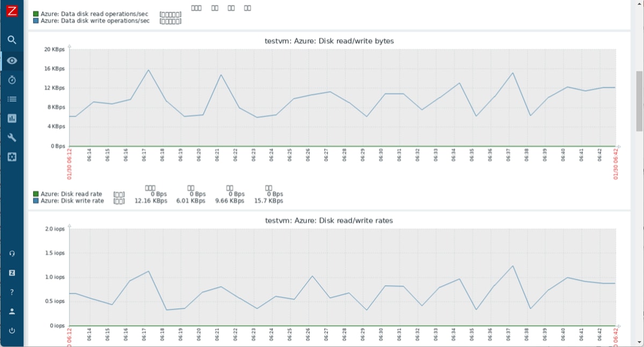Image resolution: width=644 pixels, height=347 pixels.
Task: Open the Monitoring eye menu icon
Action: [12, 60]
